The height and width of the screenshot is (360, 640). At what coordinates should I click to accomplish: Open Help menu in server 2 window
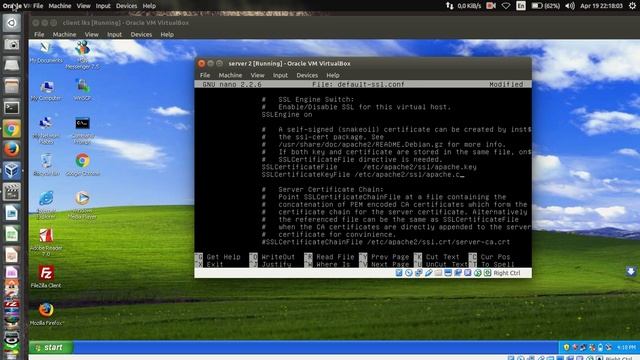[x=333, y=75]
